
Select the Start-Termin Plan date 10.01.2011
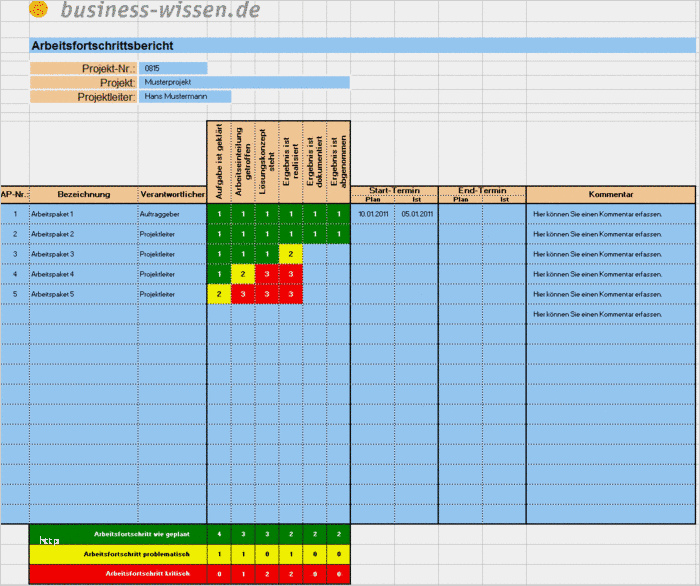tap(373, 214)
